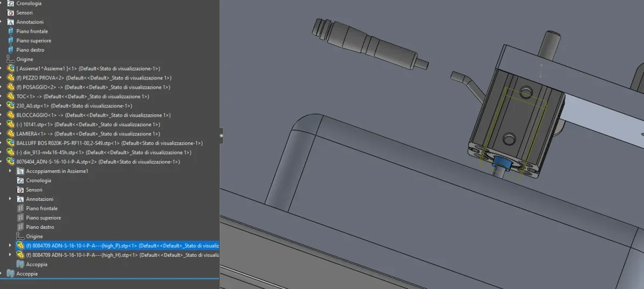Click the Origine icon under 8076404 component
644x289 pixels.
[x=20, y=236]
